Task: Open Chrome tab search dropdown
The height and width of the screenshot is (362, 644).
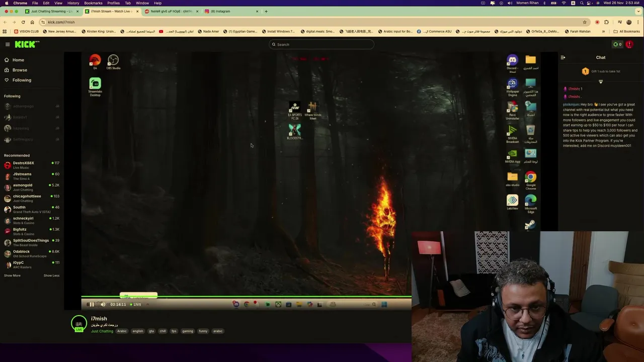Action: pyautogui.click(x=639, y=11)
